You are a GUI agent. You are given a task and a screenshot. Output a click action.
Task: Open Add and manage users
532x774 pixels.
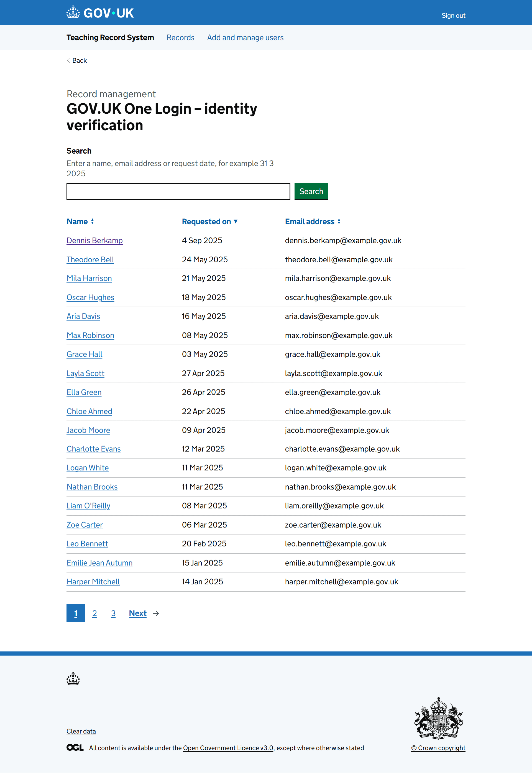click(x=245, y=38)
